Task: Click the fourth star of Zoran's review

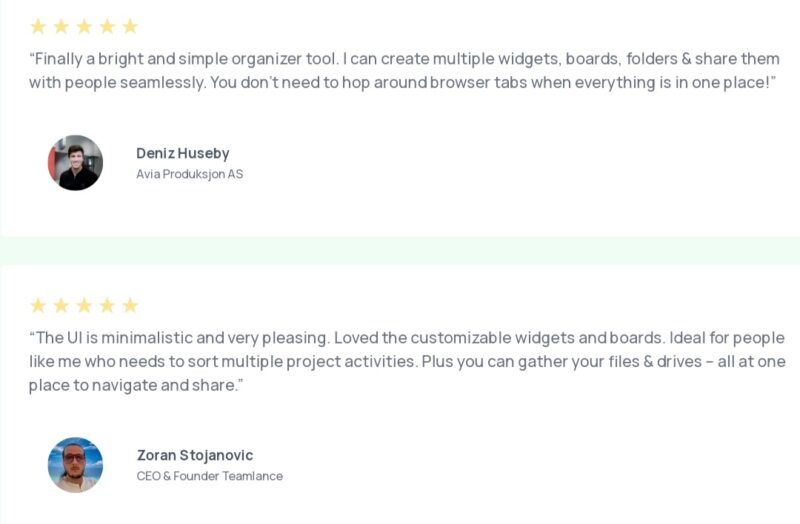Action: click(107, 305)
